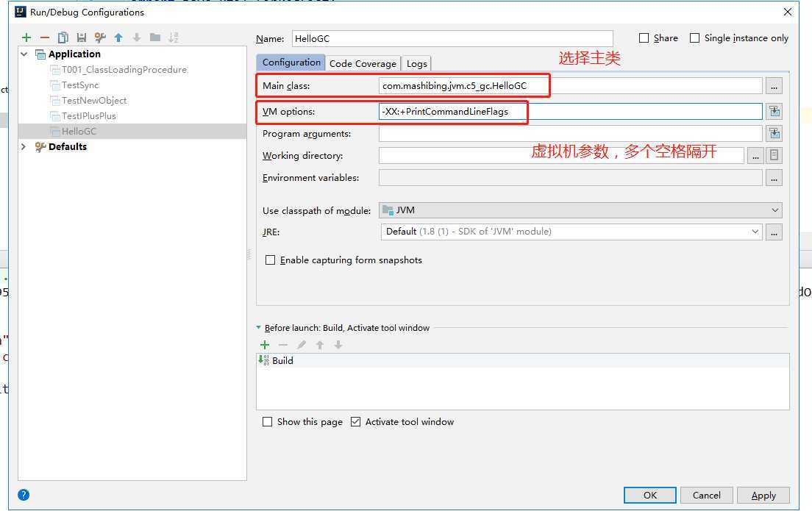This screenshot has width=812, height=511.
Task: Move Before launch task down
Action: (x=338, y=345)
